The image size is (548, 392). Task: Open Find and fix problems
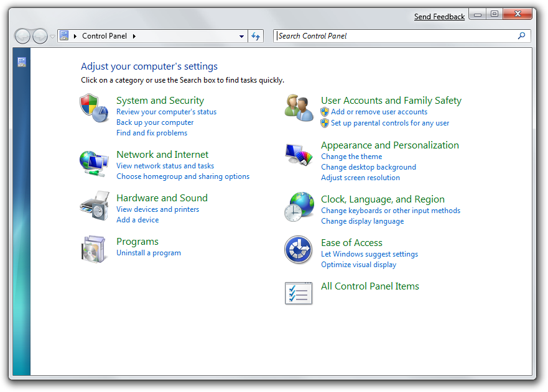point(152,133)
